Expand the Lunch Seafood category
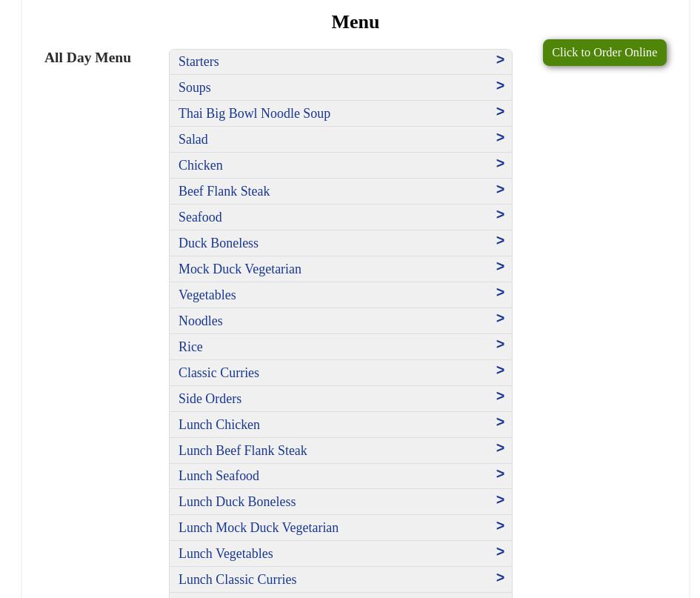 point(219,476)
